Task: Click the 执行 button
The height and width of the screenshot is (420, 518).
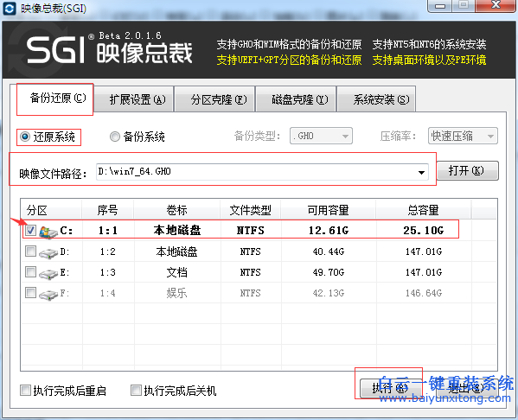Action: point(390,388)
